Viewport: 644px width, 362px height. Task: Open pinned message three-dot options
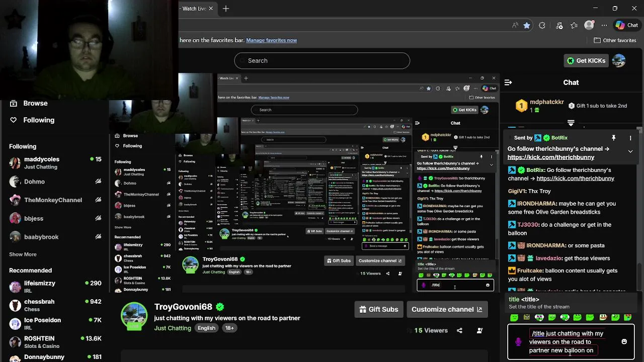click(630, 138)
